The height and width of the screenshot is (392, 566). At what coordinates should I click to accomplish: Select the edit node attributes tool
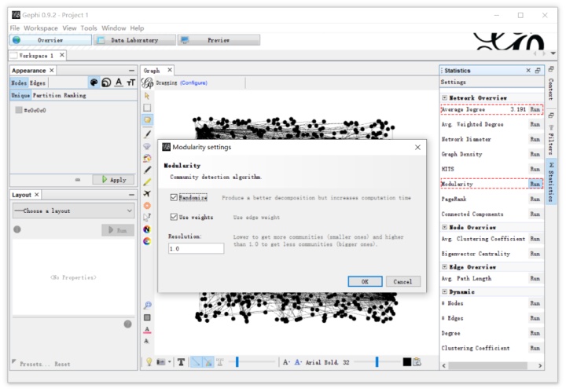[147, 218]
